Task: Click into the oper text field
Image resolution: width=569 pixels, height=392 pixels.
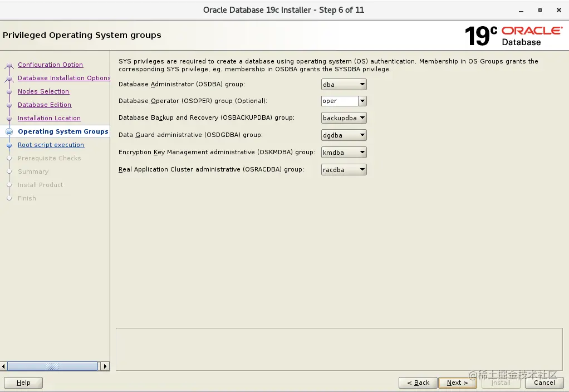Action: coord(340,101)
